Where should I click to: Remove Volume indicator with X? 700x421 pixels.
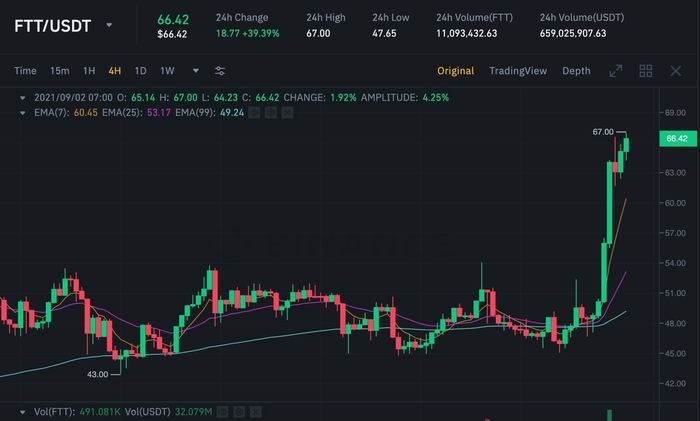click(x=255, y=412)
